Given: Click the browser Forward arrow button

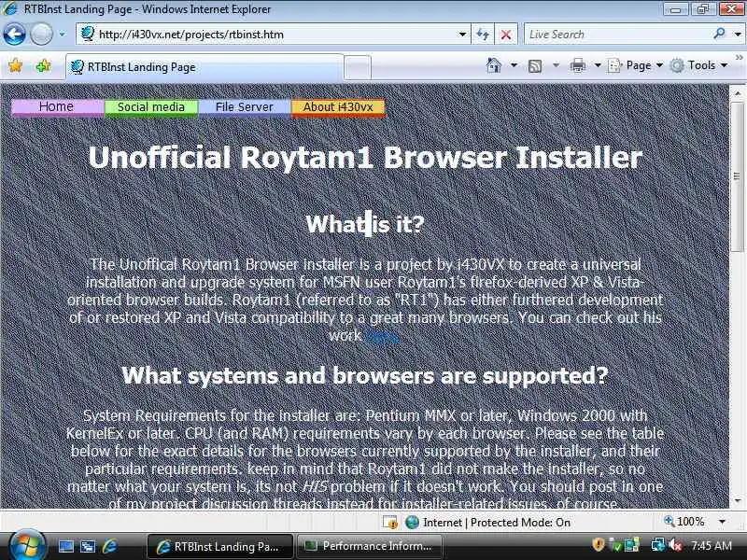Looking at the screenshot, I should pos(41,35).
